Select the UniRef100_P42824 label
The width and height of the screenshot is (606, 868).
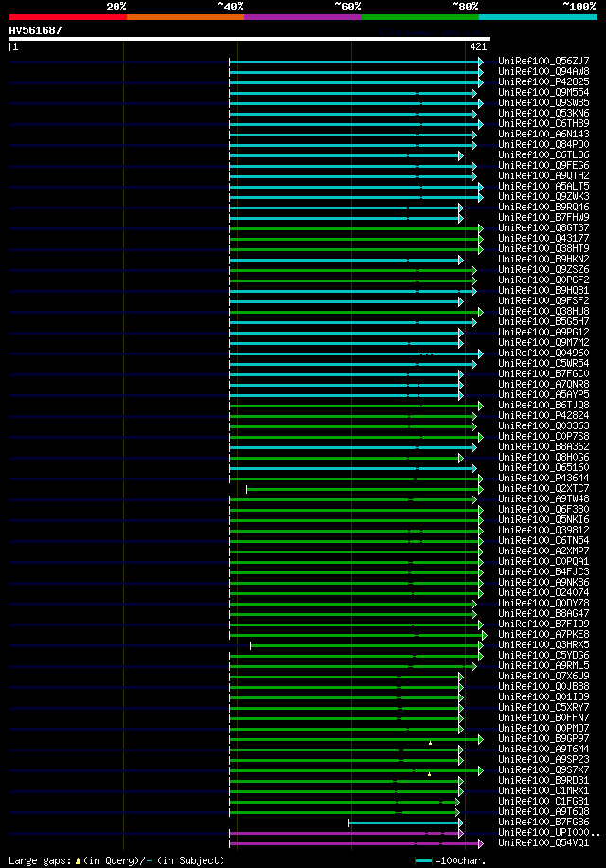click(544, 416)
